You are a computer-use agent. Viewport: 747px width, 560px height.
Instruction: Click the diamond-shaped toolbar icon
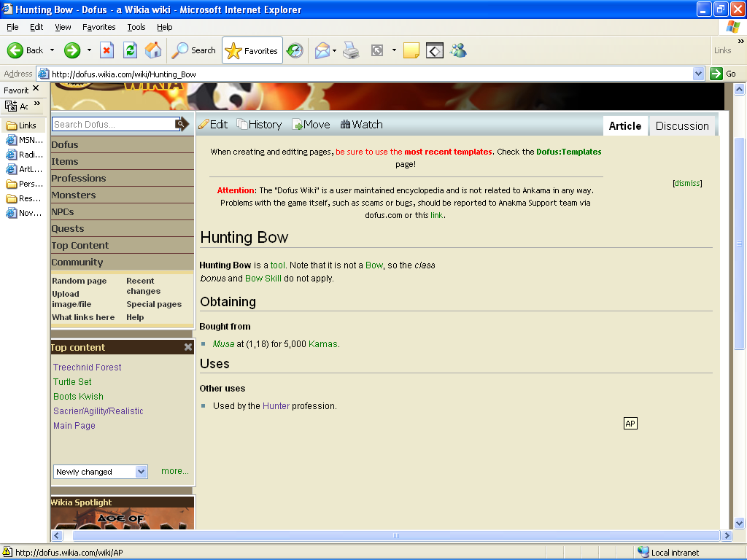[435, 50]
